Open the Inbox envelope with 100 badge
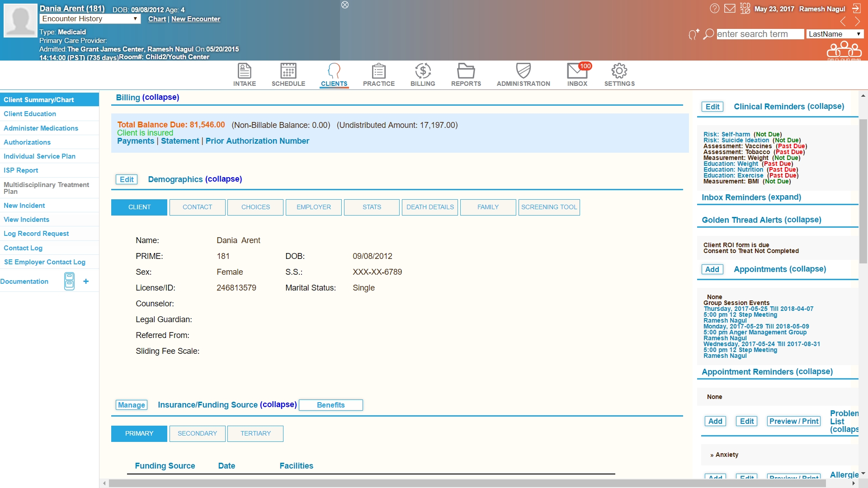The image size is (868, 488). click(577, 71)
